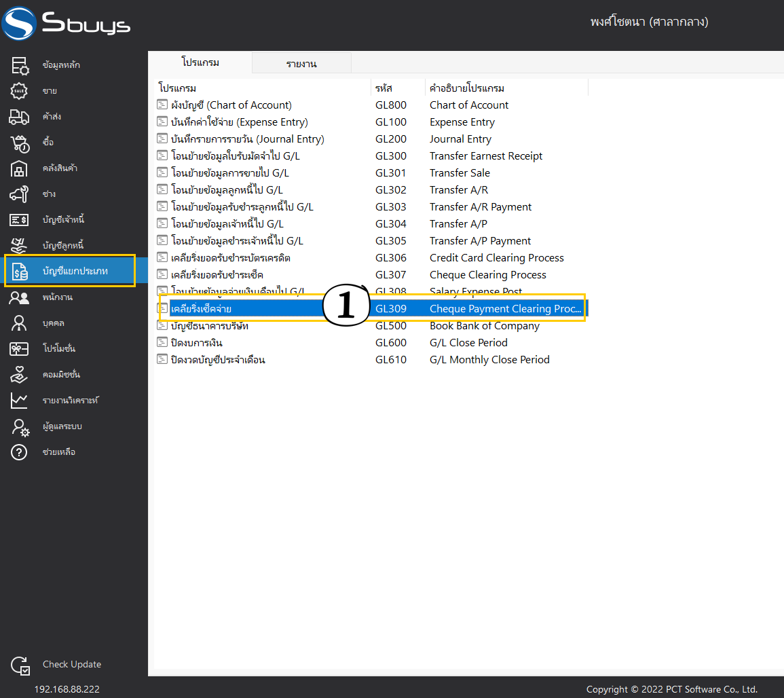Open the ช่วยเหลือ help label
The height and width of the screenshot is (698, 784).
59,452
